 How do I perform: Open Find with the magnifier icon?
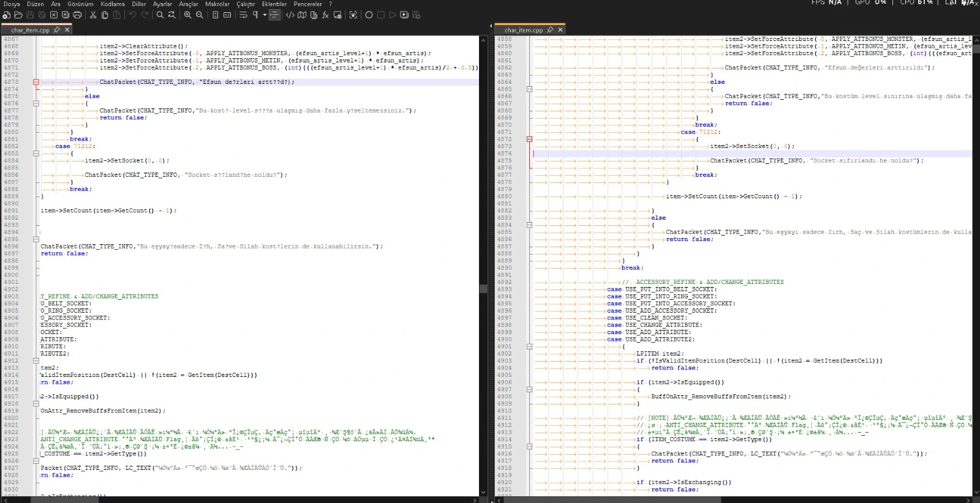tap(160, 15)
